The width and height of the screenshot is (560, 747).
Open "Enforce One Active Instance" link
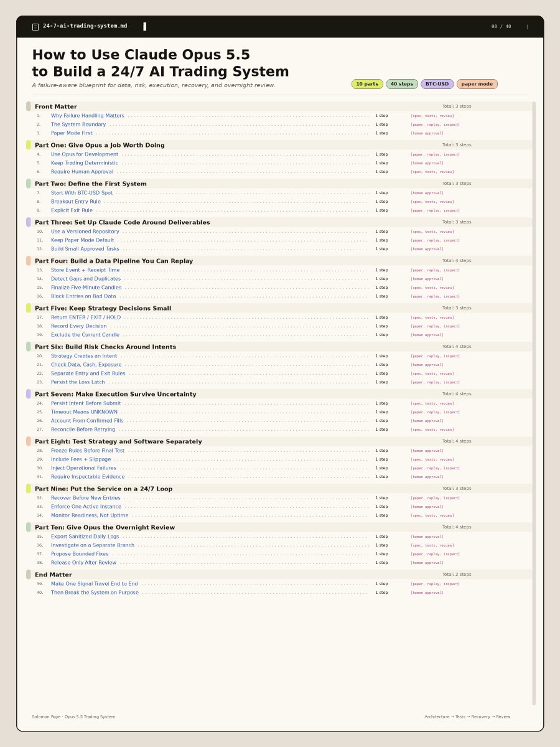pyautogui.click(x=86, y=507)
